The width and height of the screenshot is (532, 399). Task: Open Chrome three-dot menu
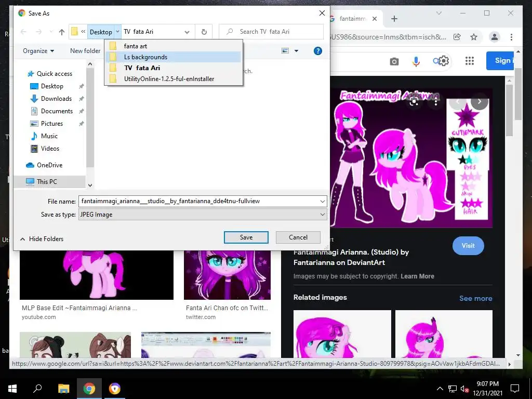[511, 37]
